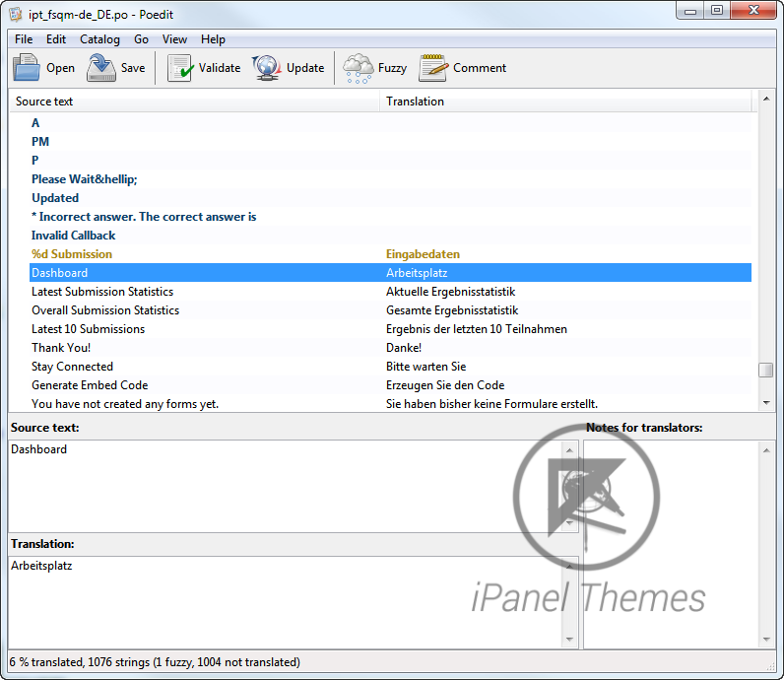Click the Poedit app icon in the title bar

coord(16,15)
